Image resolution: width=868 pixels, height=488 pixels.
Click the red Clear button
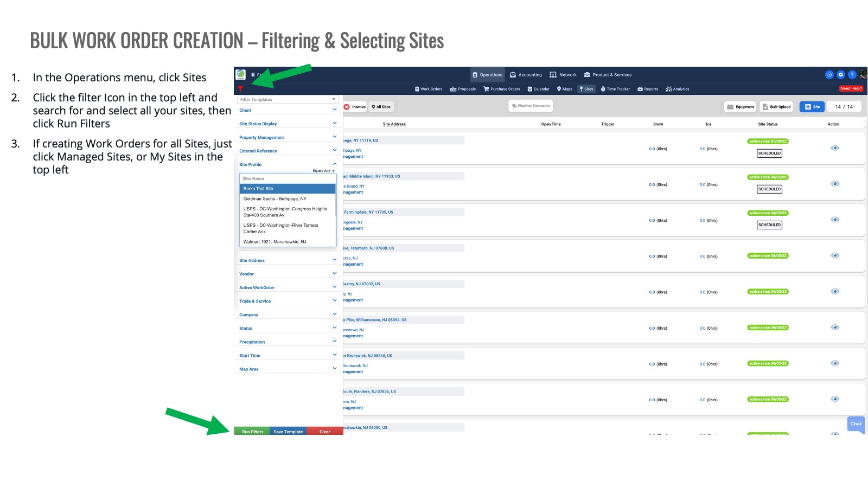[324, 432]
